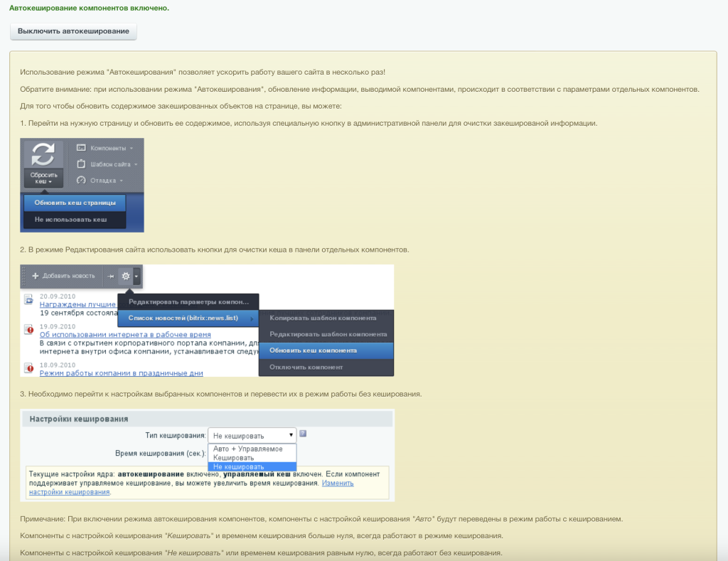This screenshot has height=561, width=728.
Task: Expand the Отладка dropdown arrow
Action: 121,181
